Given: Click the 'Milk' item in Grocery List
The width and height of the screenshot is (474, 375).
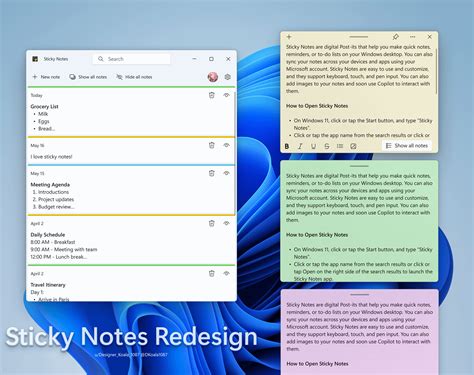Looking at the screenshot, I should (43, 114).
